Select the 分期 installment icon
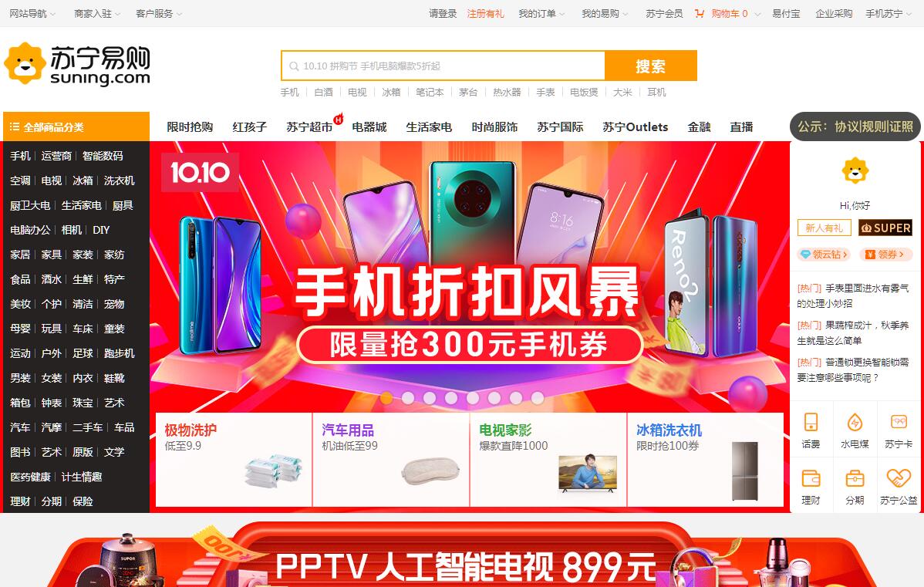This screenshot has height=587, width=924. [x=855, y=478]
